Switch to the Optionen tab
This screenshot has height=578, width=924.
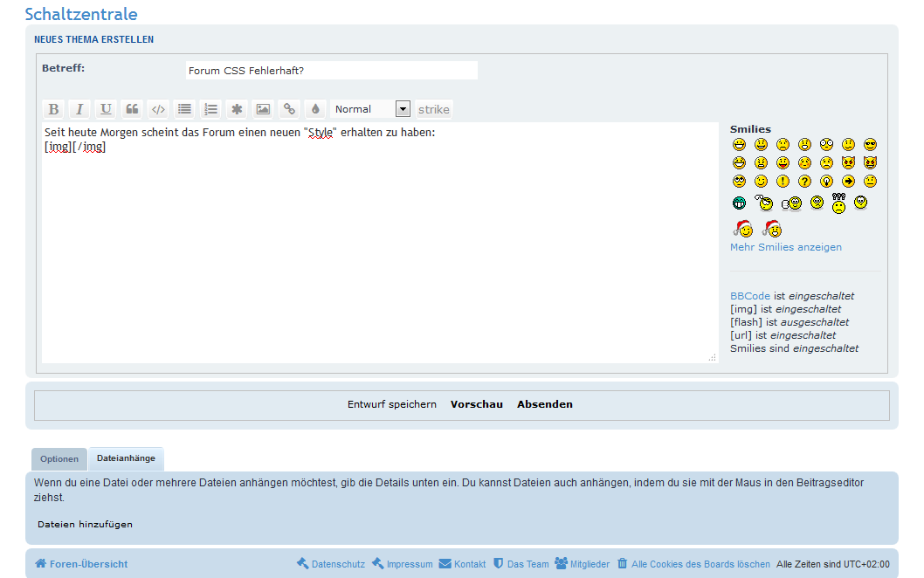coord(59,459)
